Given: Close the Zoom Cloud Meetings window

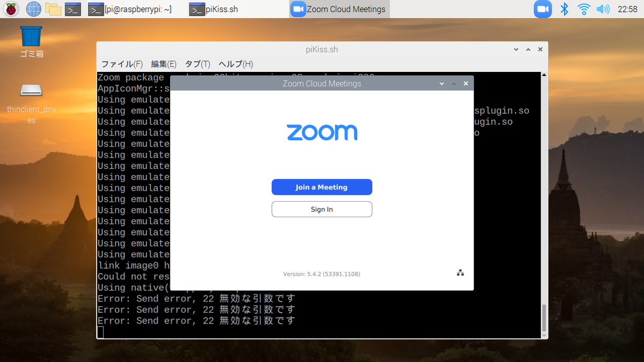Looking at the screenshot, I should click(x=466, y=84).
